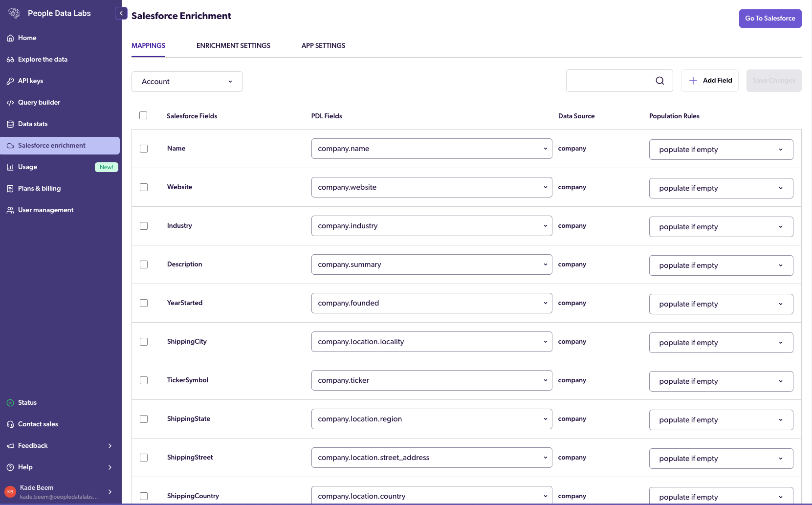Expand the Kade Beem account menu arrow

pos(110,492)
